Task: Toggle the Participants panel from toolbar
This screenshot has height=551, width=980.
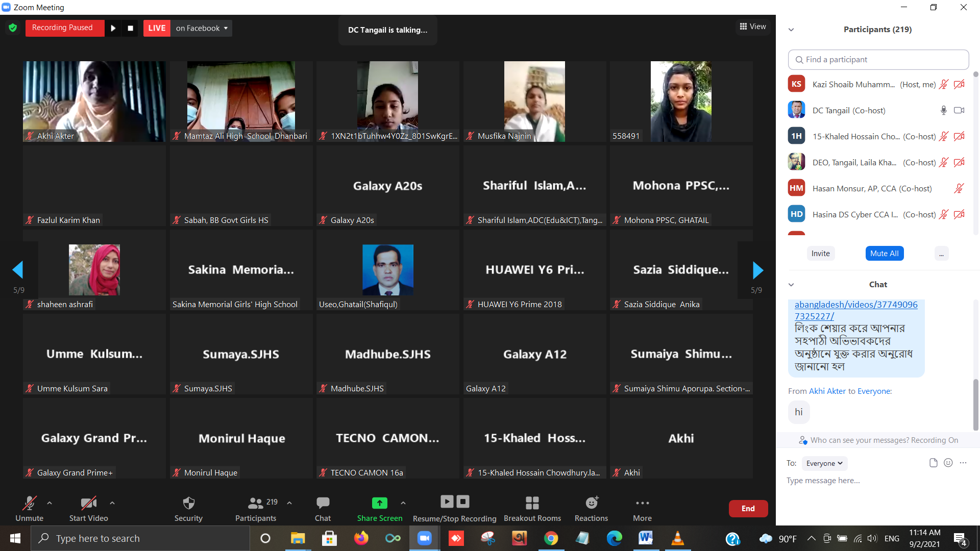Action: click(x=256, y=508)
